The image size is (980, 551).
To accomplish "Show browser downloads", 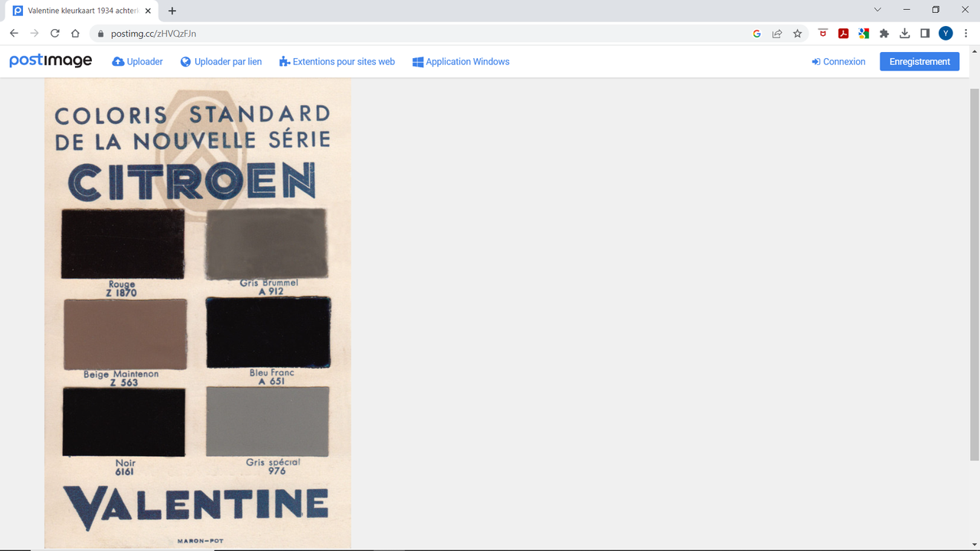I will (905, 34).
